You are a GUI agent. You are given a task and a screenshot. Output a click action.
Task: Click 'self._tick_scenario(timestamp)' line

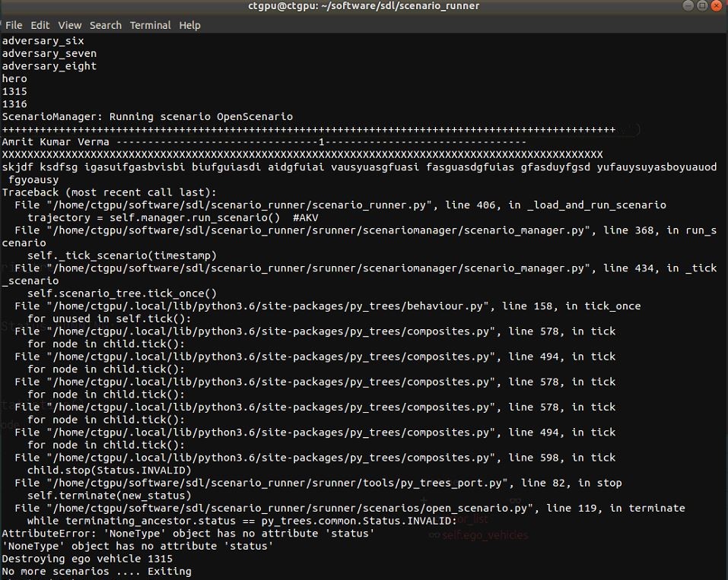(122, 255)
